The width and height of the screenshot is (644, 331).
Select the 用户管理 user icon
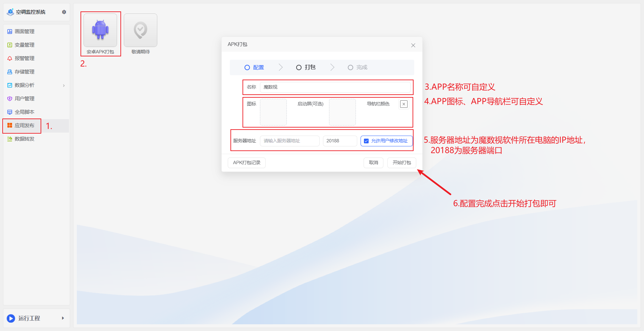[x=9, y=98]
